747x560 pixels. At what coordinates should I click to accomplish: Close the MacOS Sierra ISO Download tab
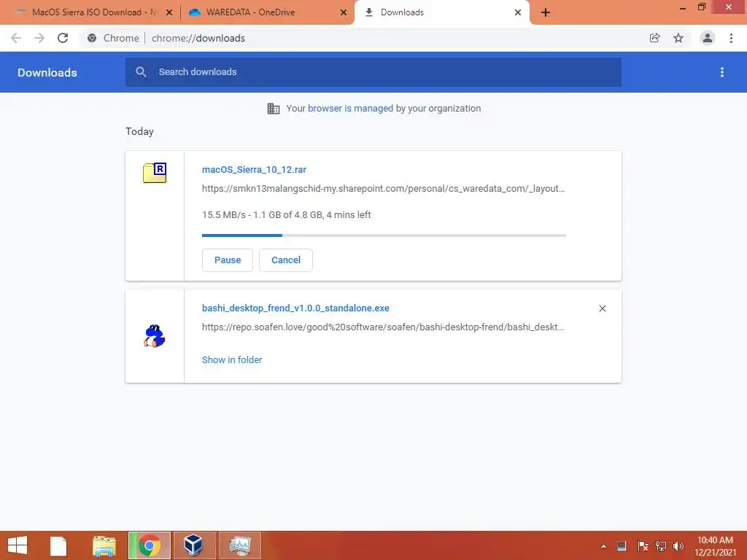coord(169,12)
